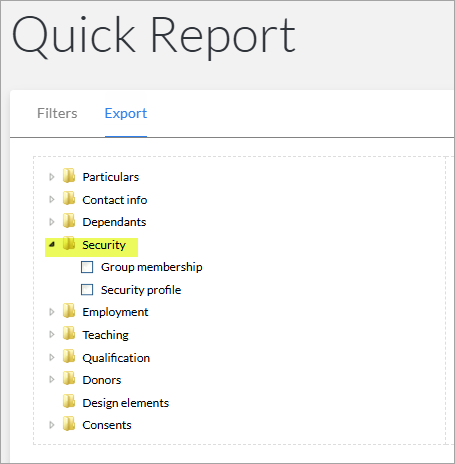This screenshot has height=464, width=455.
Task: Click the Design elements folder icon
Action: coord(69,401)
